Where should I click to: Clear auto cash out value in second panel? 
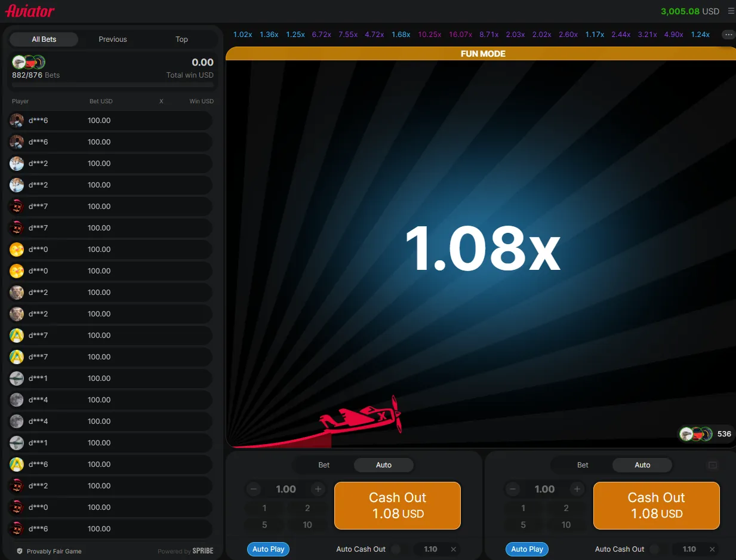[x=712, y=549]
